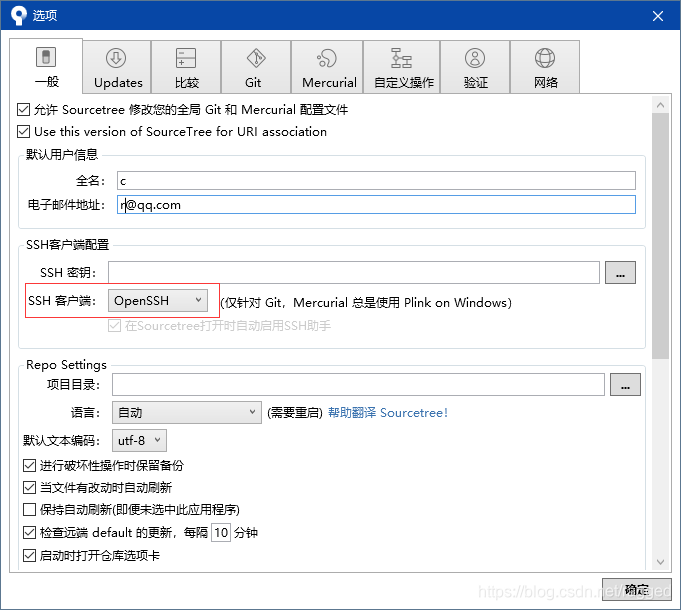681x610 pixels.
Task: Select the 一般 general tab icon
Action: click(x=46, y=57)
